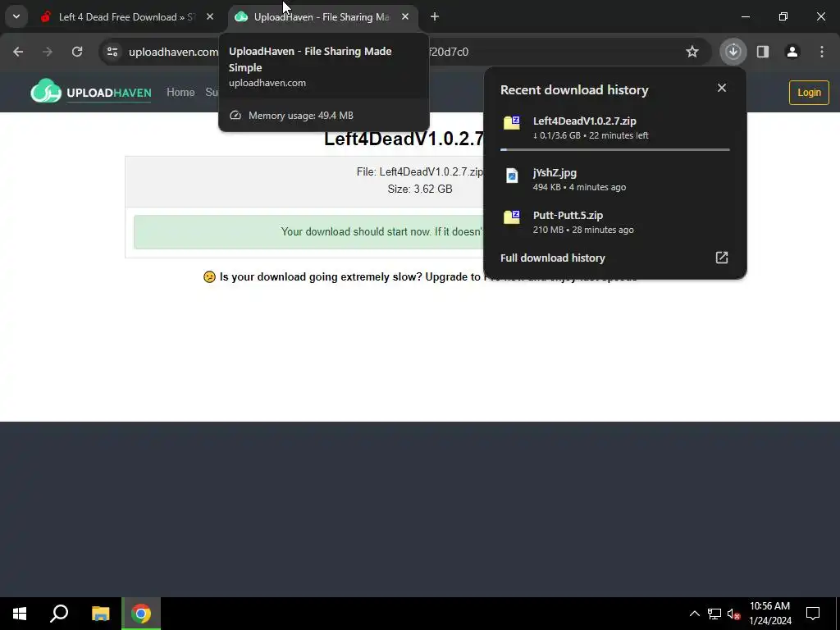Click the Putt-Putt.5.zip archive icon
The image size is (840, 630).
512,217
